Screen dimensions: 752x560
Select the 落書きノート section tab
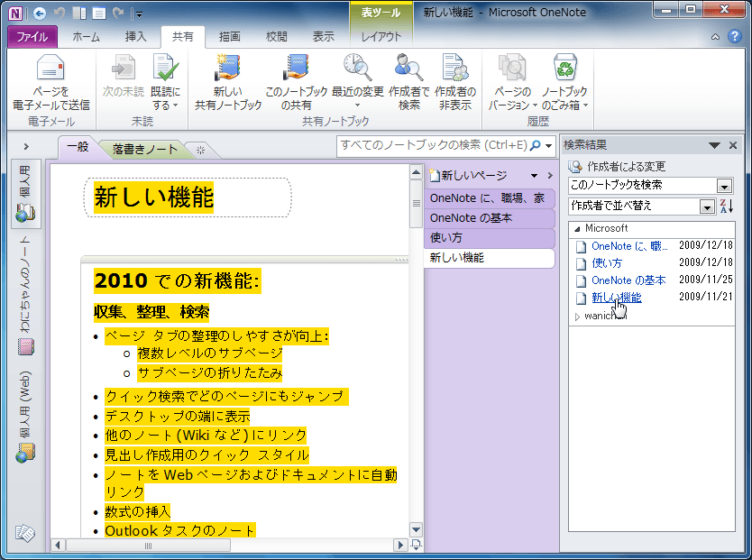click(145, 150)
